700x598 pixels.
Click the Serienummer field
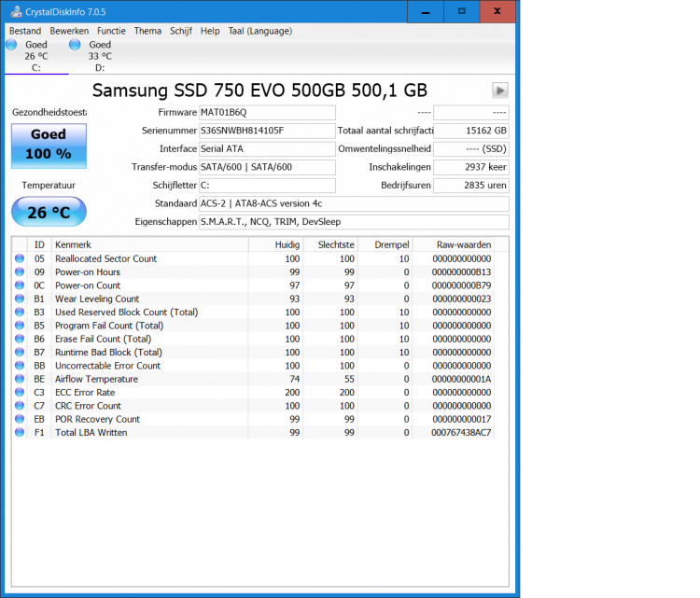(x=267, y=131)
